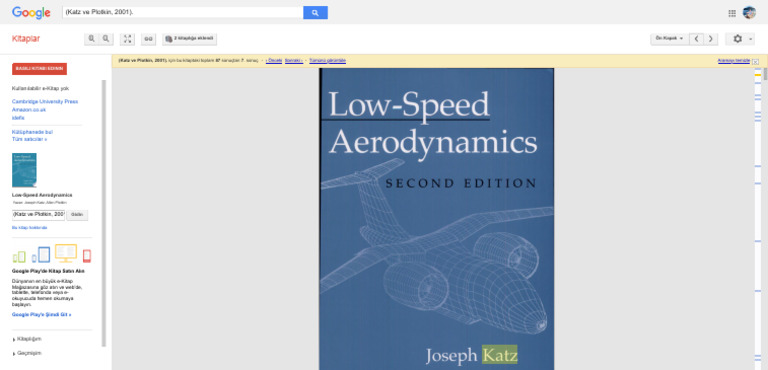The width and height of the screenshot is (768, 370).
Task: Zoom in on the book page
Action: click(x=91, y=39)
